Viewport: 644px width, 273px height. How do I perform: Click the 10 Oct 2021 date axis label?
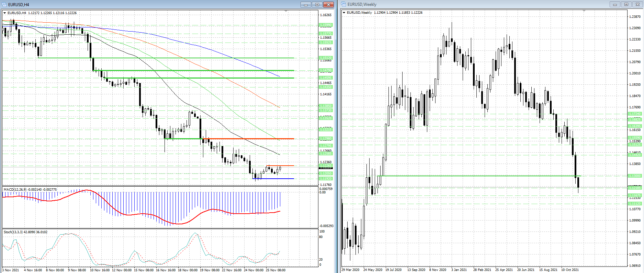pos(570,270)
